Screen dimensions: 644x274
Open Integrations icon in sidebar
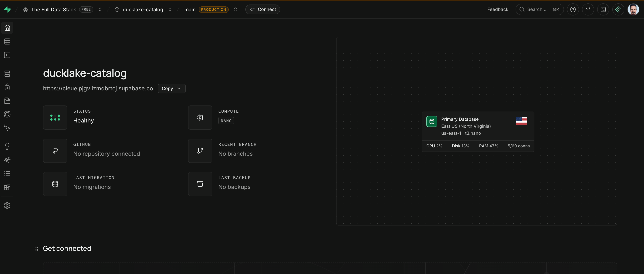click(x=7, y=187)
